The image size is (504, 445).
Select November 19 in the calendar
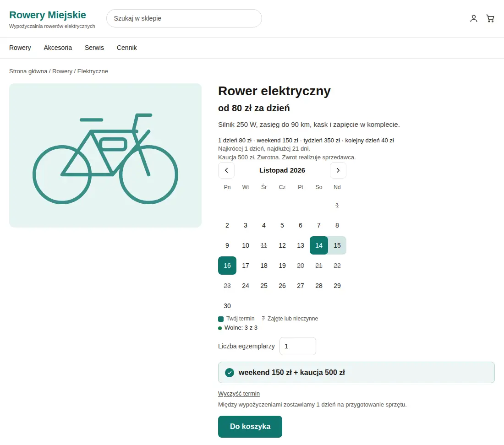point(282,266)
